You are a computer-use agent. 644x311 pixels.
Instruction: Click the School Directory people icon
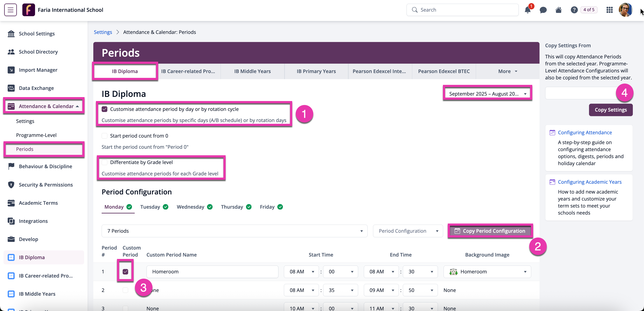11,52
